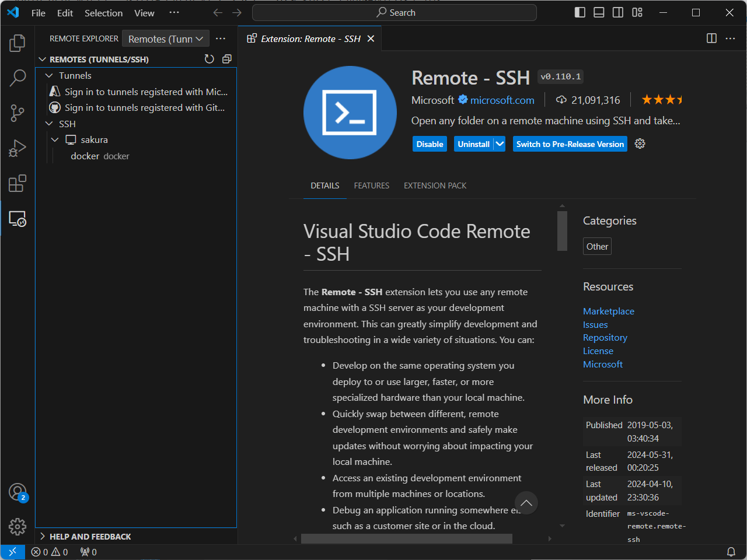The height and width of the screenshot is (560, 747).
Task: Disable the Remote - SSH extension
Action: click(x=430, y=144)
